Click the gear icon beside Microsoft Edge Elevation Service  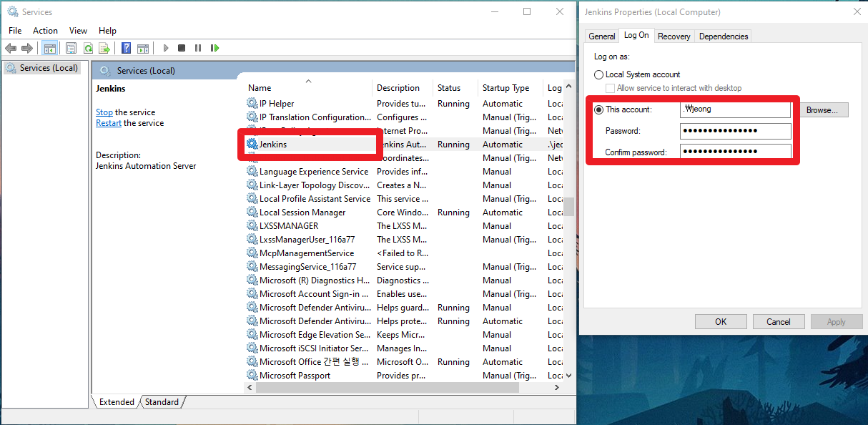click(x=252, y=335)
